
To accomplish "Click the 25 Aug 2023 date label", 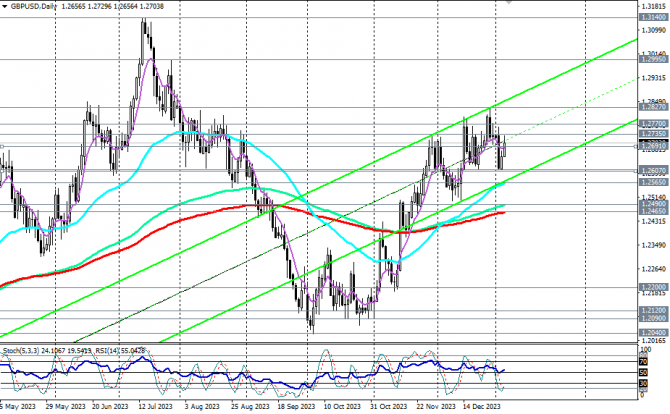I will click(250, 406).
